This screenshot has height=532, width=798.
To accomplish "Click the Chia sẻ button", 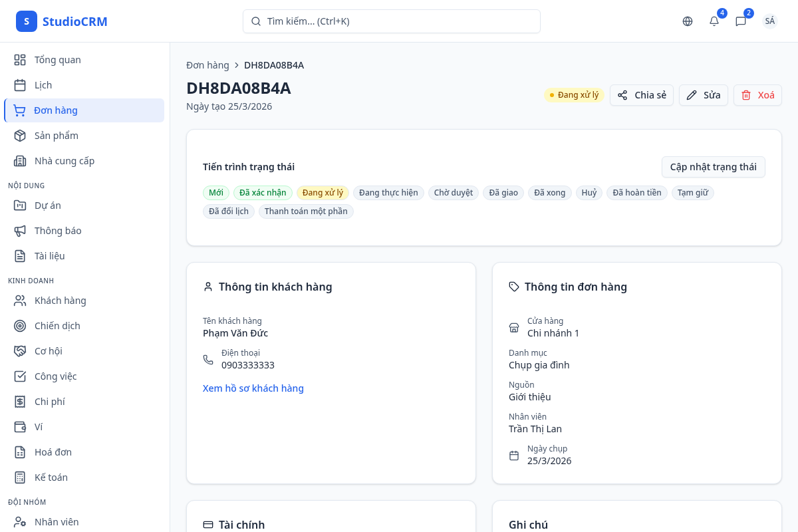I will click(642, 95).
